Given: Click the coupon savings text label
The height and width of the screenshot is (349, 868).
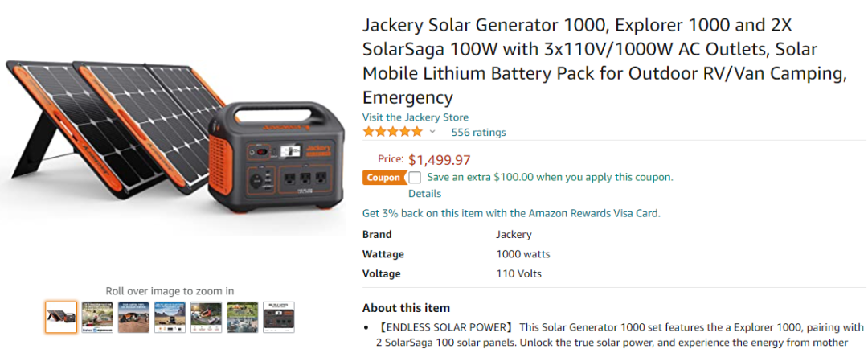Looking at the screenshot, I should click(x=550, y=177).
